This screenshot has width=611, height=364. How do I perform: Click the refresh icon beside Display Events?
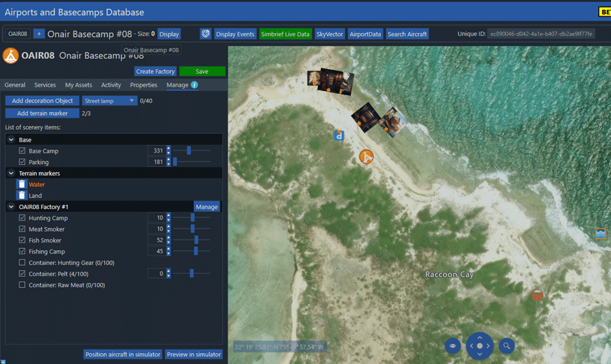tap(206, 34)
